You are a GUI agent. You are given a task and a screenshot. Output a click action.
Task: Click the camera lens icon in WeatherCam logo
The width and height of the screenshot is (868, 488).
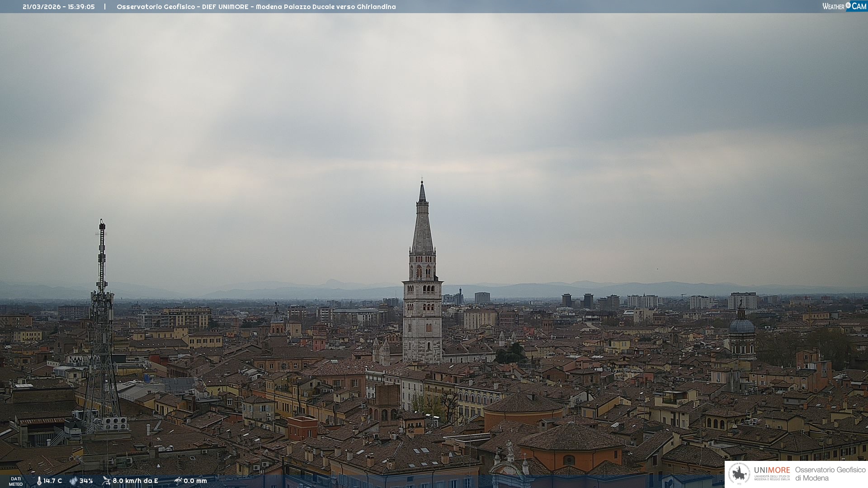(x=848, y=5)
